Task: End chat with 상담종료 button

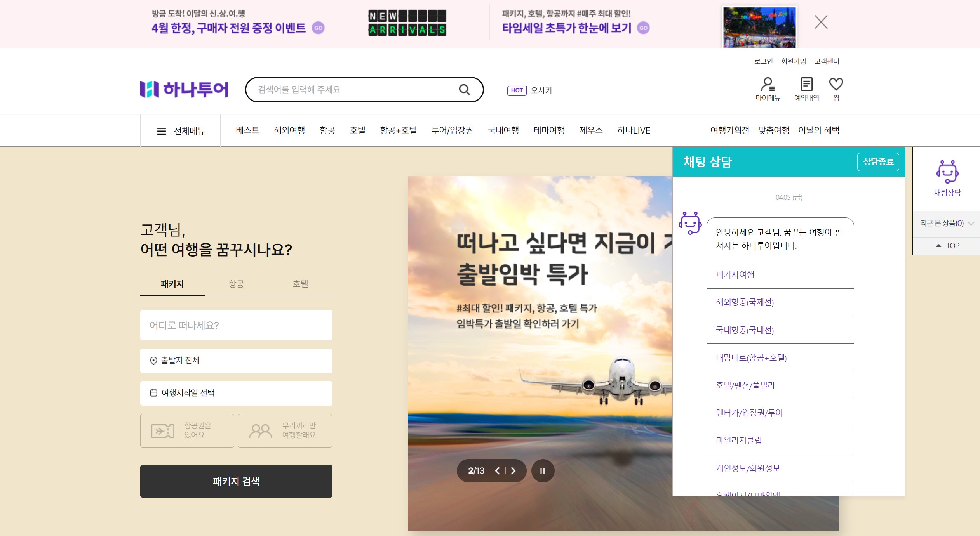Action: click(878, 162)
